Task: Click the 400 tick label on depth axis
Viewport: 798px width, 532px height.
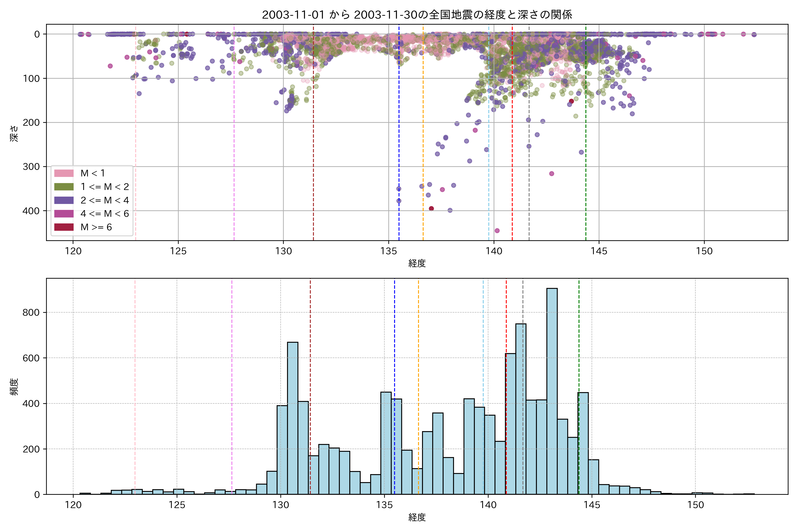Action: (x=31, y=211)
